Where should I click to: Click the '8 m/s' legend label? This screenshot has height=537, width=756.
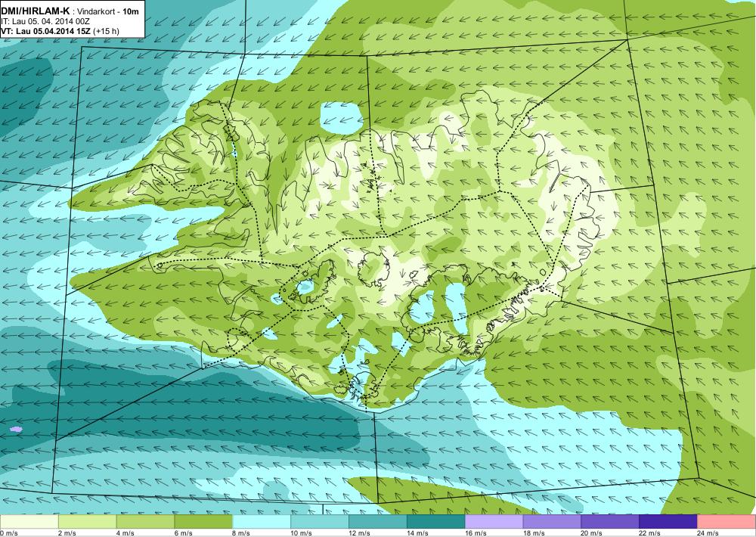[241, 533]
